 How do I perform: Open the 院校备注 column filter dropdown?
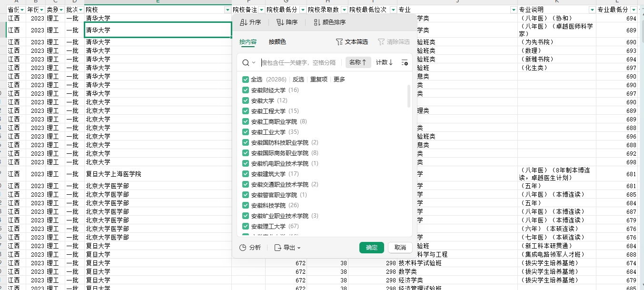click(x=261, y=10)
